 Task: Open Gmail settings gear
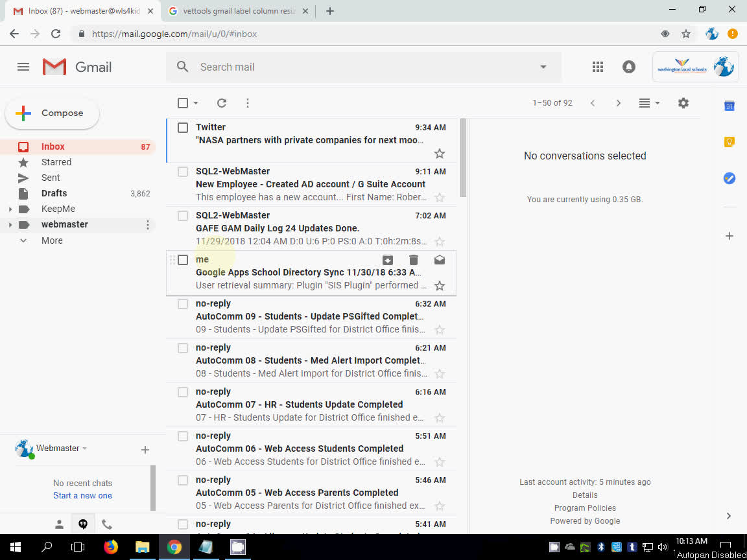[683, 102]
